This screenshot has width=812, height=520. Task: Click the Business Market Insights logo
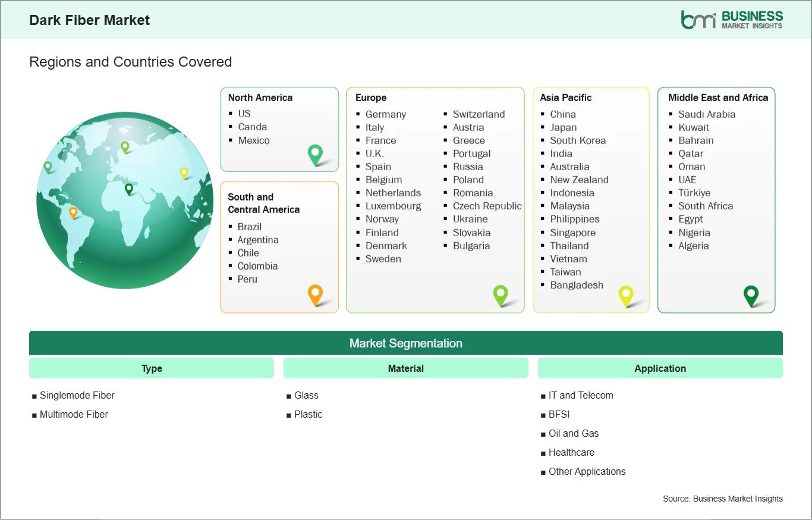pyautogui.click(x=732, y=20)
